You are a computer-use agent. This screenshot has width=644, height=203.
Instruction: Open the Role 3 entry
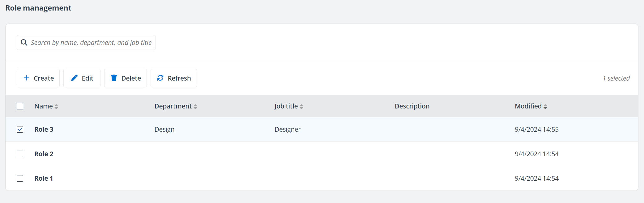[x=44, y=129]
